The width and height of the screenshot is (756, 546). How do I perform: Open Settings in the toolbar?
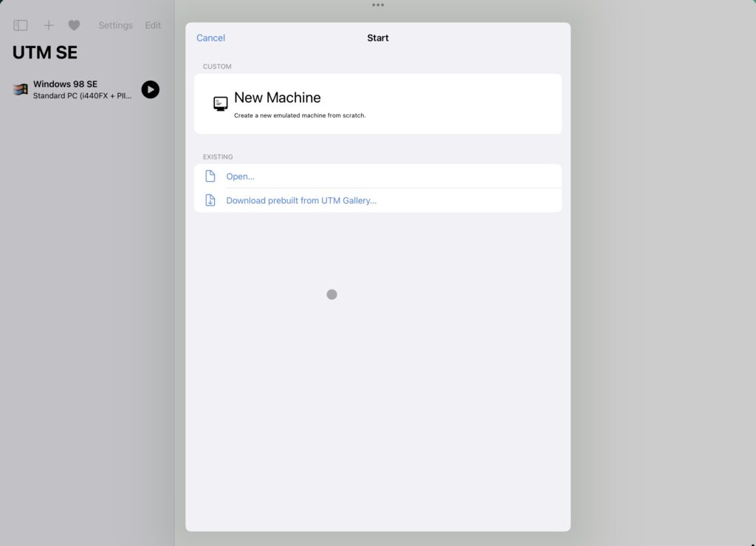pos(115,25)
